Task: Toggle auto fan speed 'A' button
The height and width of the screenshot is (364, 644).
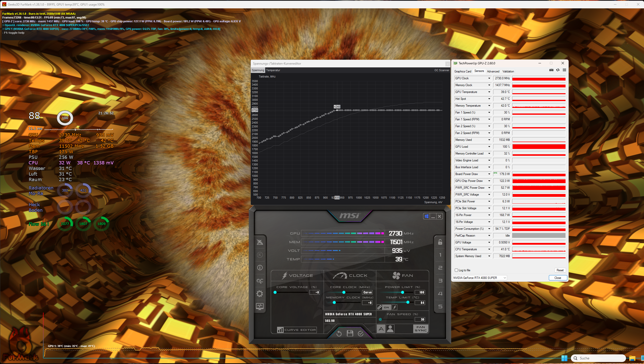Action: 381,329
